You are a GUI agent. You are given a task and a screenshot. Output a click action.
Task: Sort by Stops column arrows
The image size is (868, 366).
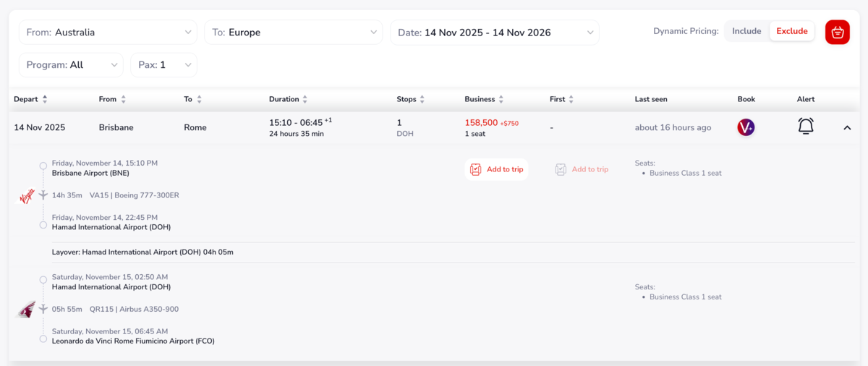tap(422, 99)
